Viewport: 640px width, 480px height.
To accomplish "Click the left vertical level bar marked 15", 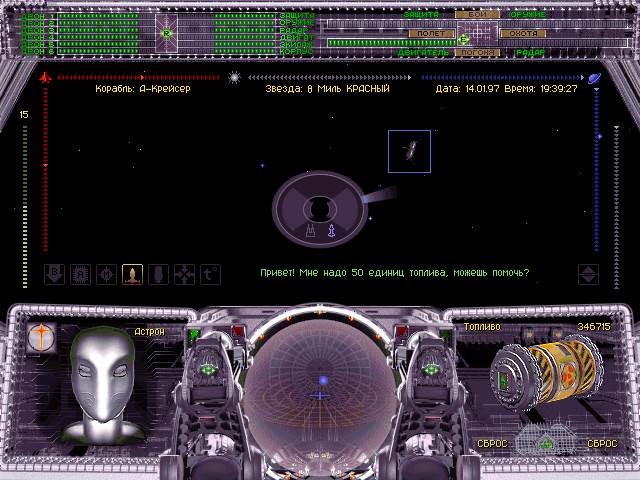I will pos(25,206).
